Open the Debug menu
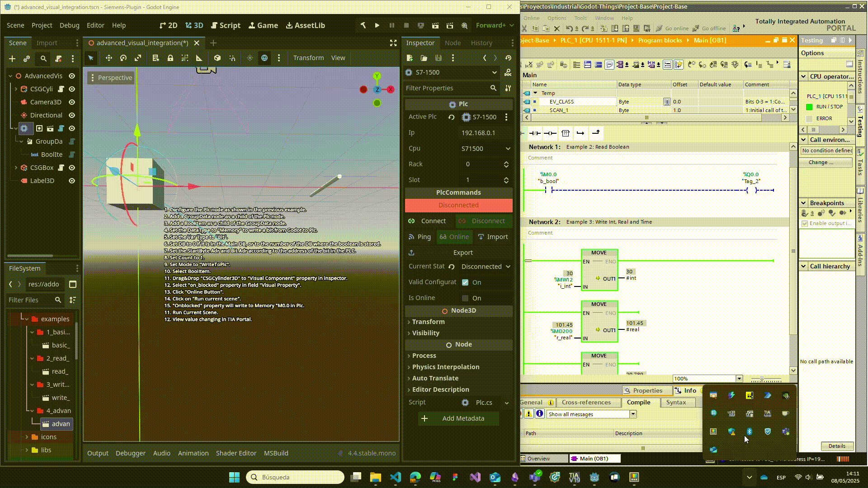Viewport: 868px width, 488px height. pyautogui.click(x=69, y=25)
